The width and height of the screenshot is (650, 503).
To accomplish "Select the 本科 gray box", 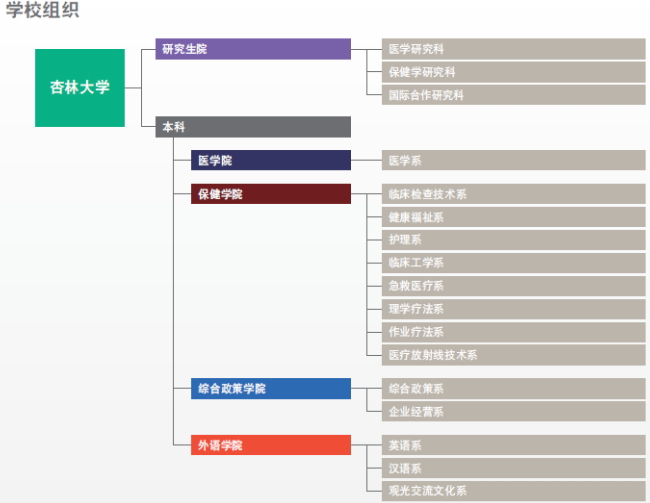I will [253, 127].
